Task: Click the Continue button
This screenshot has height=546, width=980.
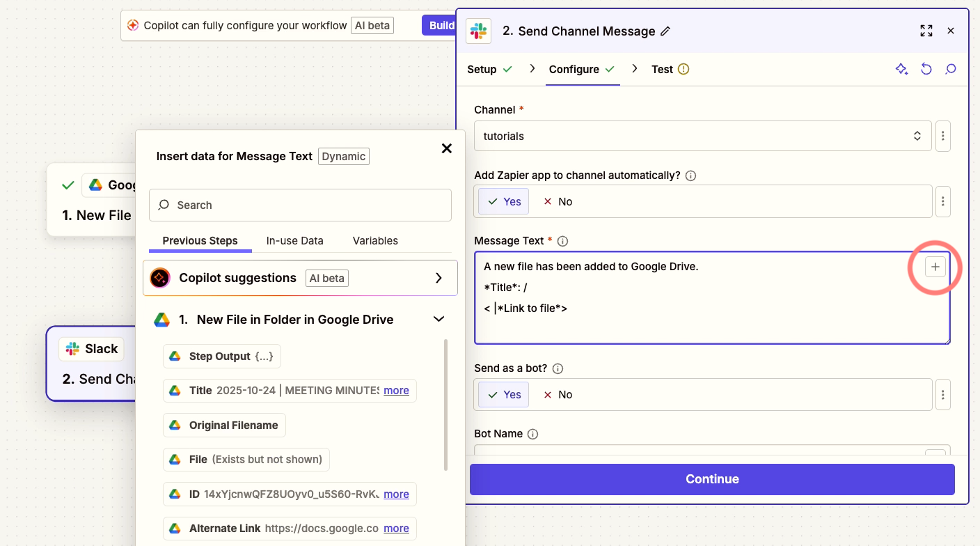Action: [x=712, y=479]
